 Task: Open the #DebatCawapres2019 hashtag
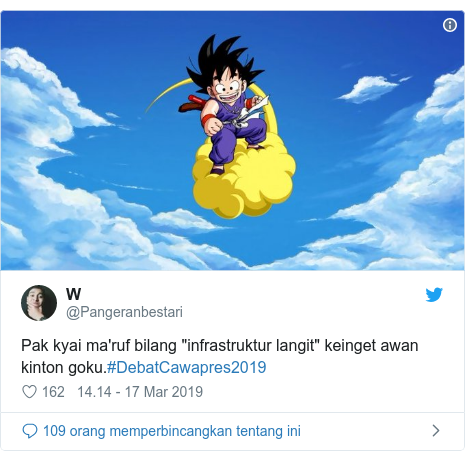(x=187, y=367)
